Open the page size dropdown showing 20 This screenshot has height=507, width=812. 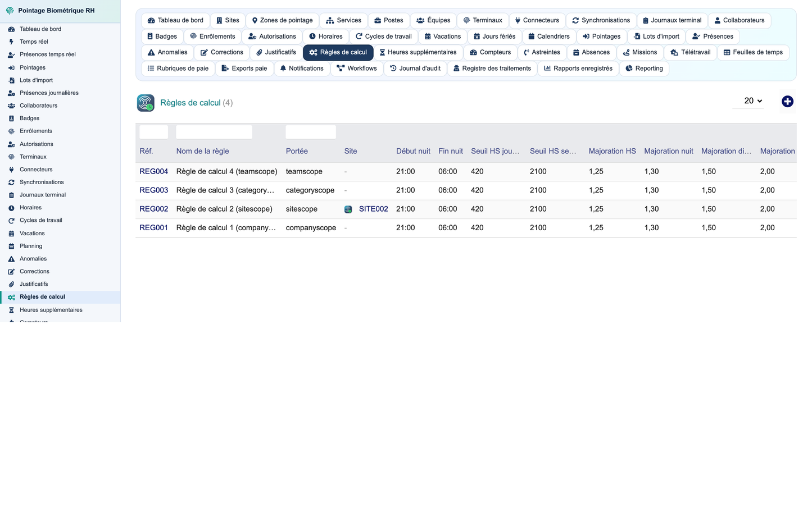pyautogui.click(x=748, y=101)
